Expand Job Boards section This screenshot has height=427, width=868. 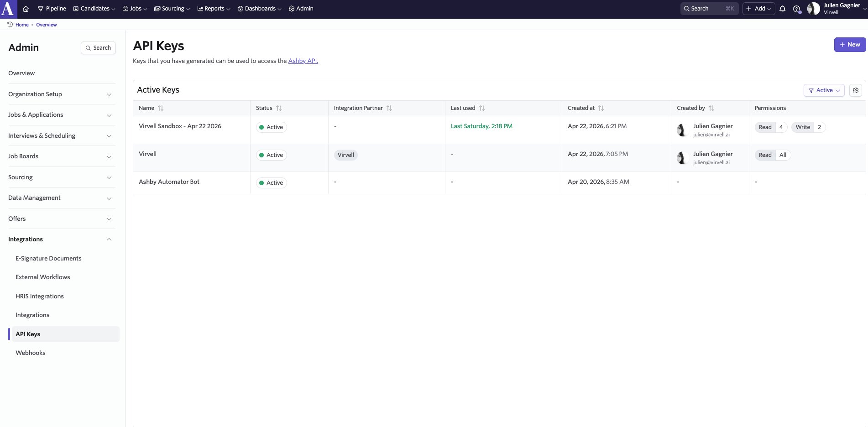62,156
